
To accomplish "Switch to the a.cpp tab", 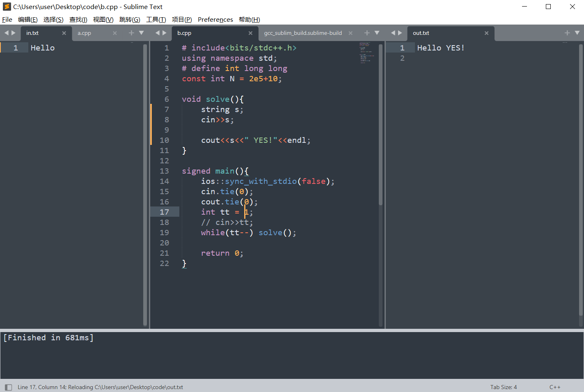I will point(85,33).
